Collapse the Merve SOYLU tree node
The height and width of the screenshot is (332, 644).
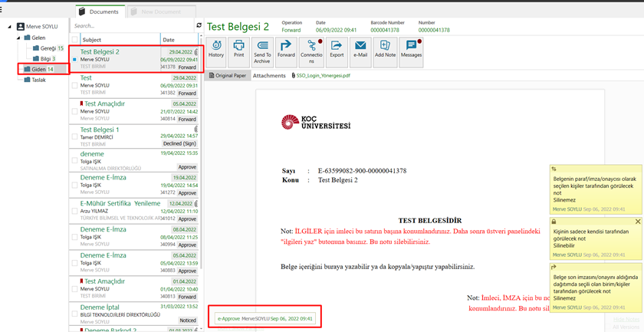(x=9, y=27)
